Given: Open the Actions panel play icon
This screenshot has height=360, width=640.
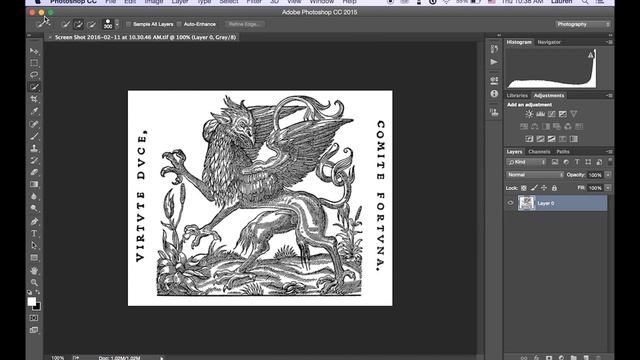Looking at the screenshot, I should point(494,62).
